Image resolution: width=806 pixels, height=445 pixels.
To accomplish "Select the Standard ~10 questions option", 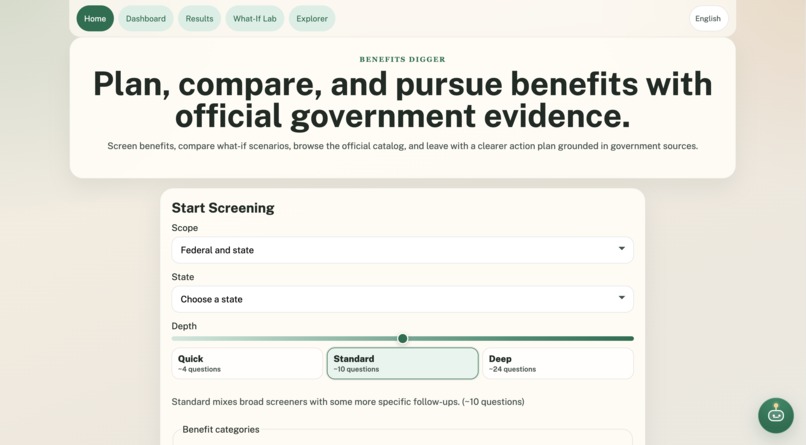I will [x=402, y=363].
